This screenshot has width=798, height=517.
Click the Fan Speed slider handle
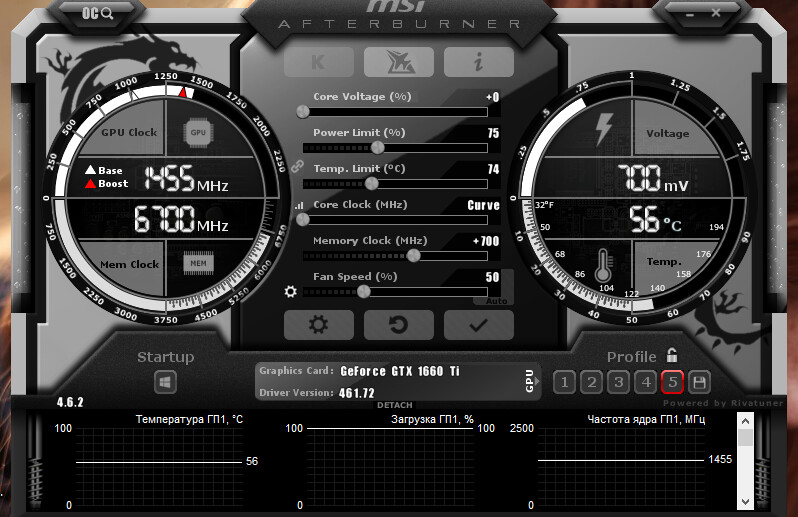[x=363, y=292]
